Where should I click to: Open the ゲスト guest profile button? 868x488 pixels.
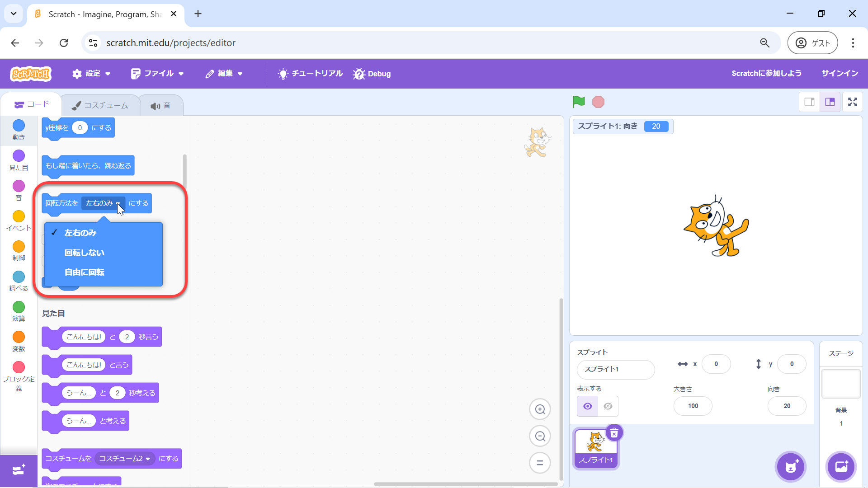(812, 43)
